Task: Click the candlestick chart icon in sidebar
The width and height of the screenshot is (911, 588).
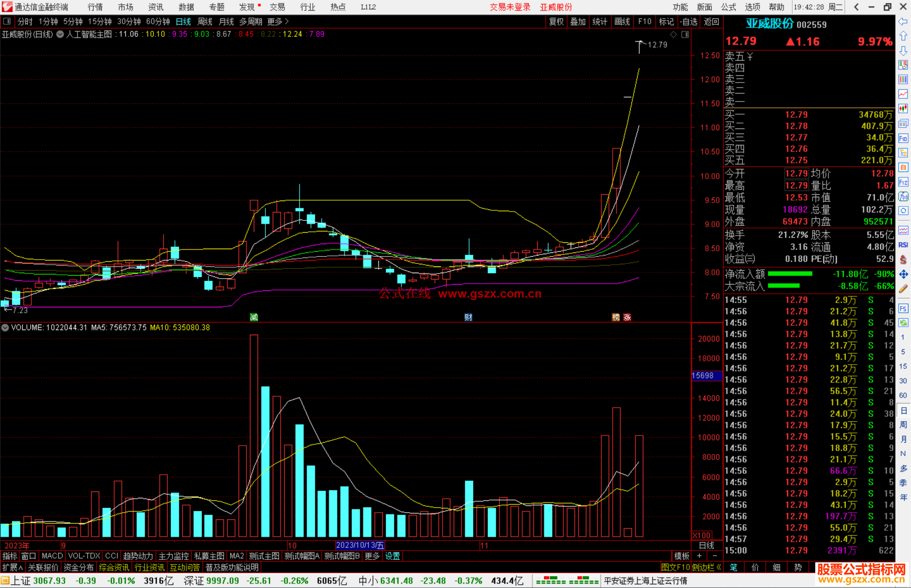Action: [903, 109]
